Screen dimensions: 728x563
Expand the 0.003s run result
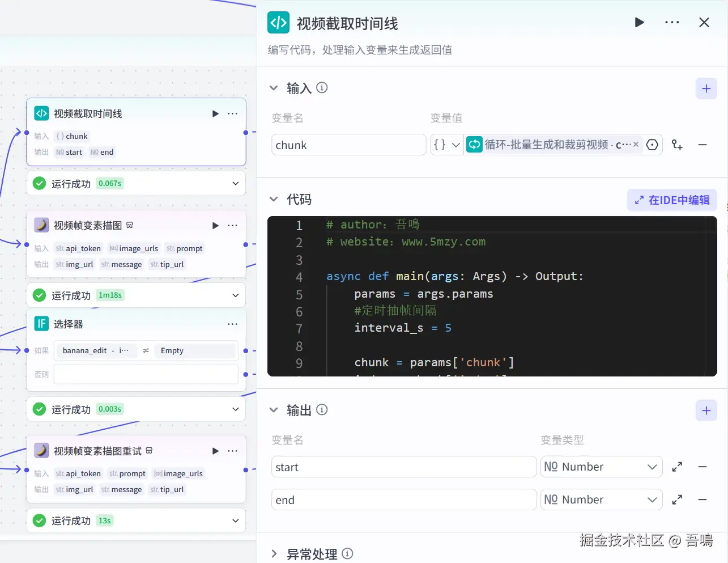pos(236,409)
